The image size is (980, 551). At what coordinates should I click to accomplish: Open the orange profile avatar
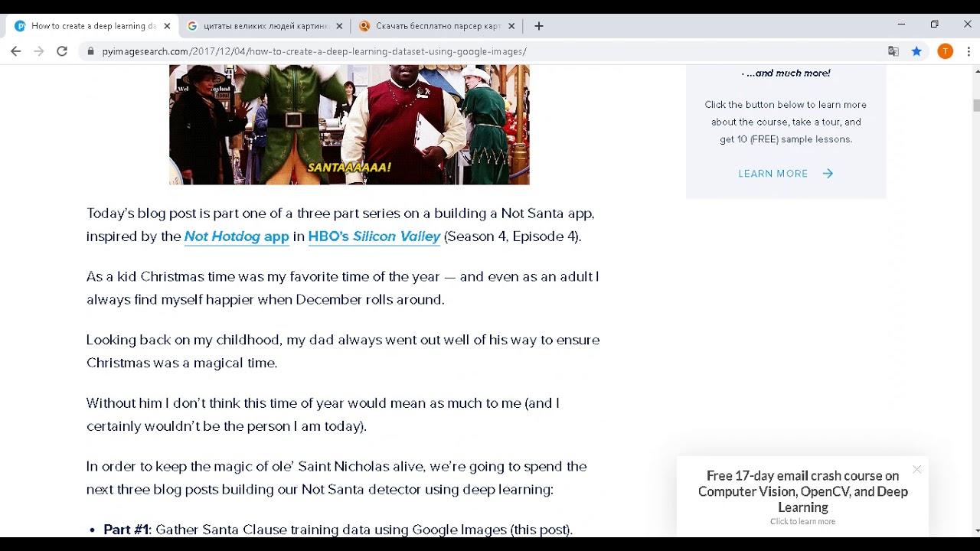coord(946,51)
